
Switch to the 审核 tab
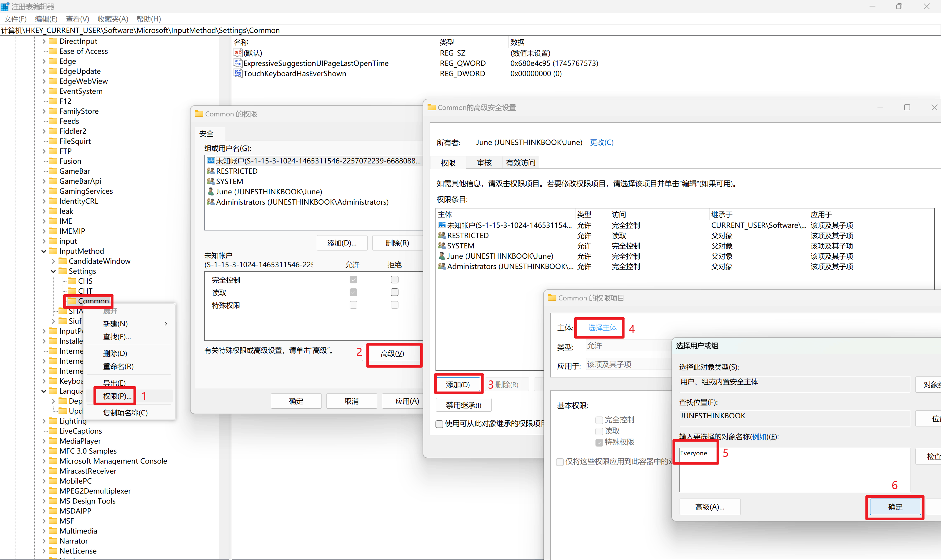point(484,163)
